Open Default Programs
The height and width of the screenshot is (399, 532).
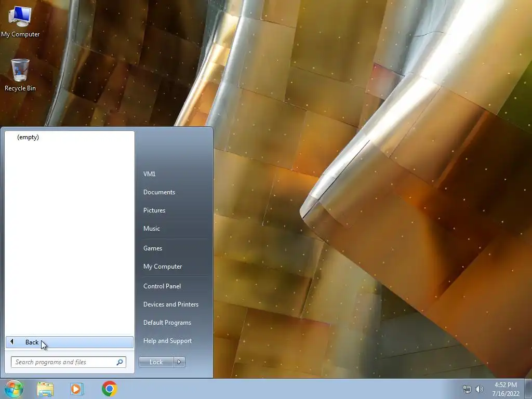(x=167, y=323)
